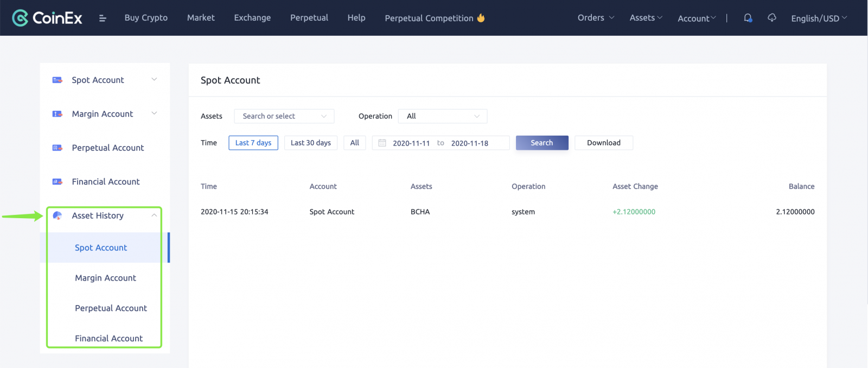The width and height of the screenshot is (868, 368).
Task: Open the Account dropdown in header
Action: click(x=697, y=18)
